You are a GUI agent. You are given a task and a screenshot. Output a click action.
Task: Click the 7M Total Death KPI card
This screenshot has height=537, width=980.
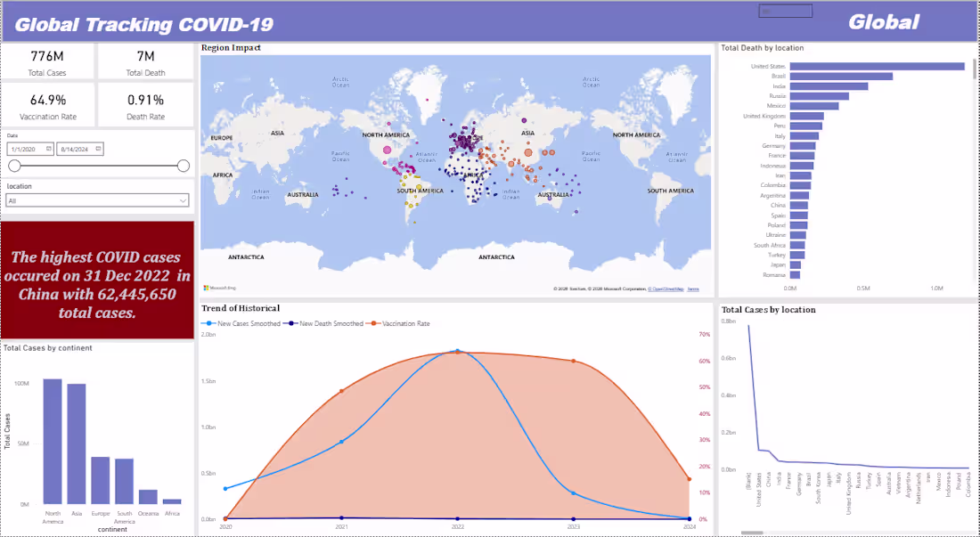[x=146, y=61]
